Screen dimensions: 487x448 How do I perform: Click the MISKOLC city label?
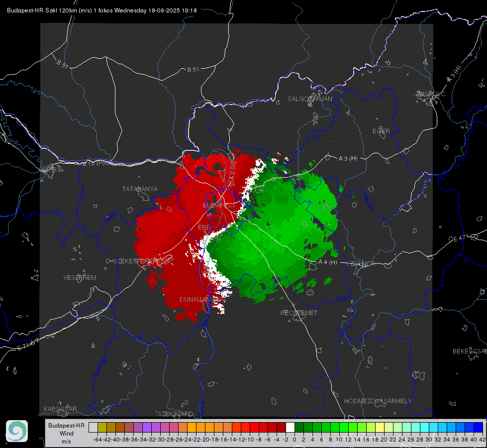tap(431, 94)
